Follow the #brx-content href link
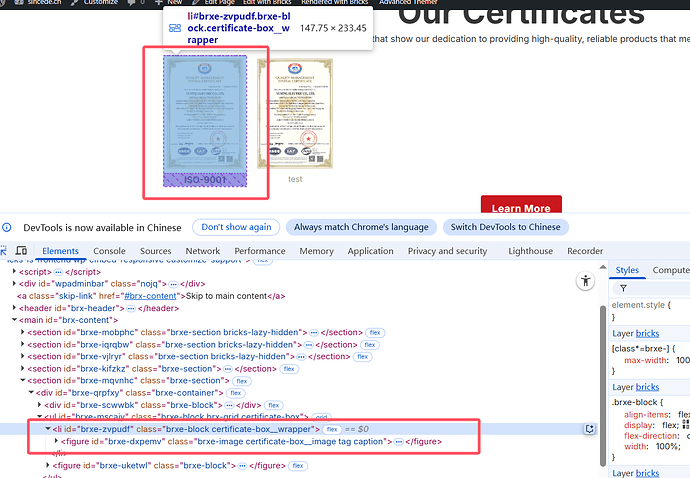The height and width of the screenshot is (478, 690). pyautogui.click(x=150, y=296)
